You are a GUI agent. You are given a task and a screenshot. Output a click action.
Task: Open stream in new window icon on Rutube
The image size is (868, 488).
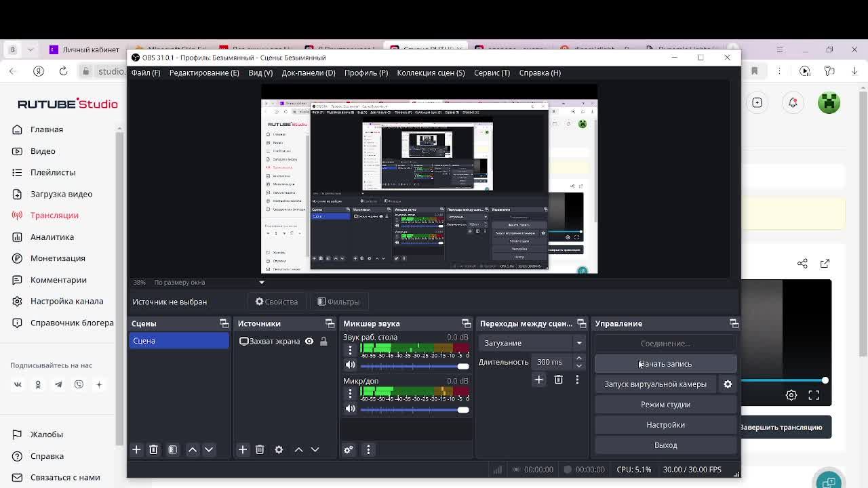tap(825, 263)
